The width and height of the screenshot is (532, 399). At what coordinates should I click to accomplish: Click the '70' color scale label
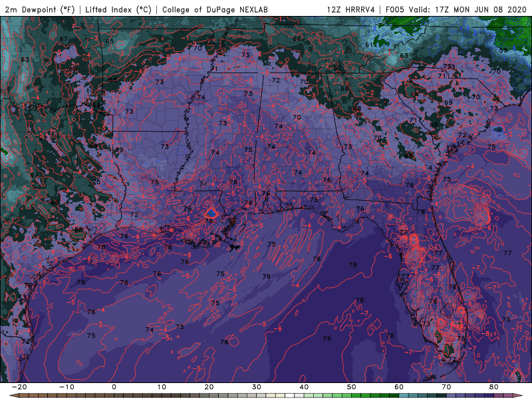[x=446, y=387]
